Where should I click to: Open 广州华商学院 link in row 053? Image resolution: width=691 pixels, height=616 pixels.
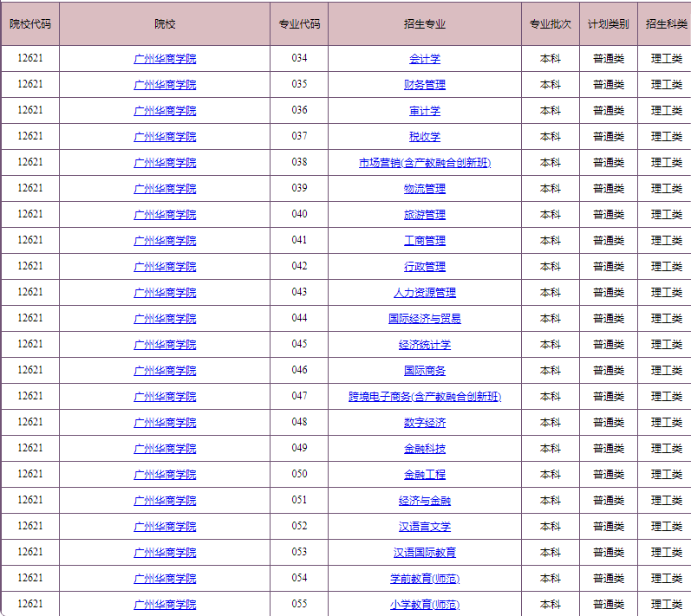(165, 552)
